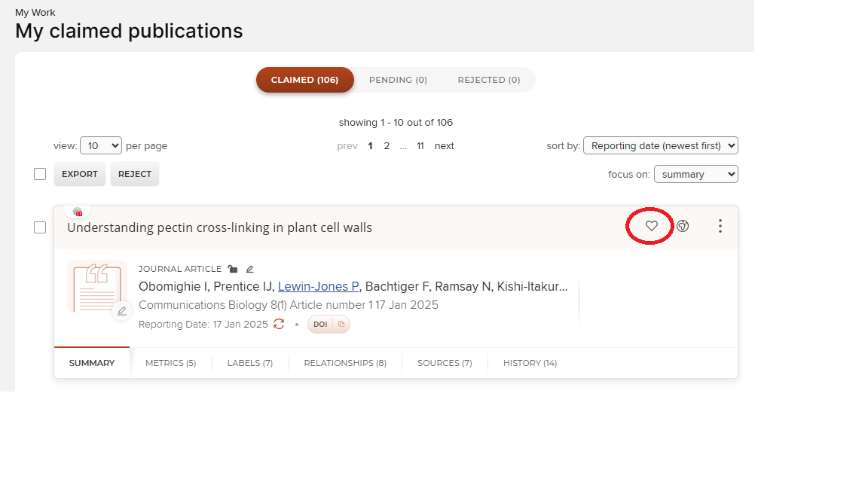Open the three-dot more actions menu
The height and width of the screenshot is (488, 868).
click(x=720, y=226)
